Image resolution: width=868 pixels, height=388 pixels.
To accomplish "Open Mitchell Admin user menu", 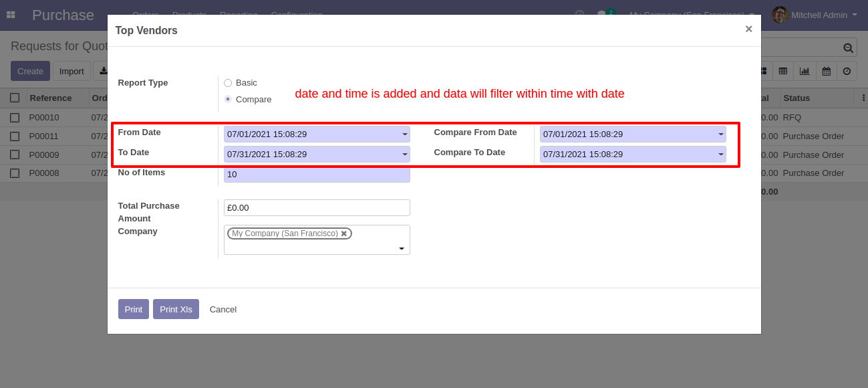I will click(815, 15).
